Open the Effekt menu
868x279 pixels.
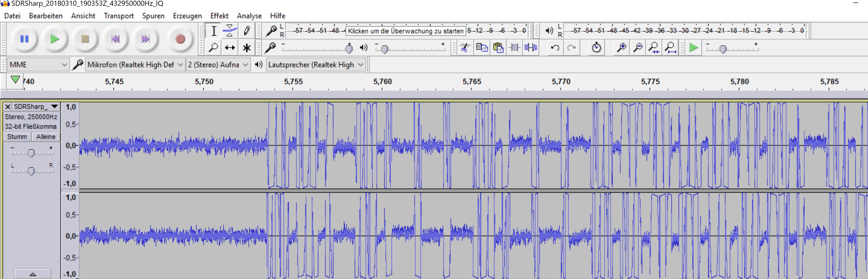219,16
